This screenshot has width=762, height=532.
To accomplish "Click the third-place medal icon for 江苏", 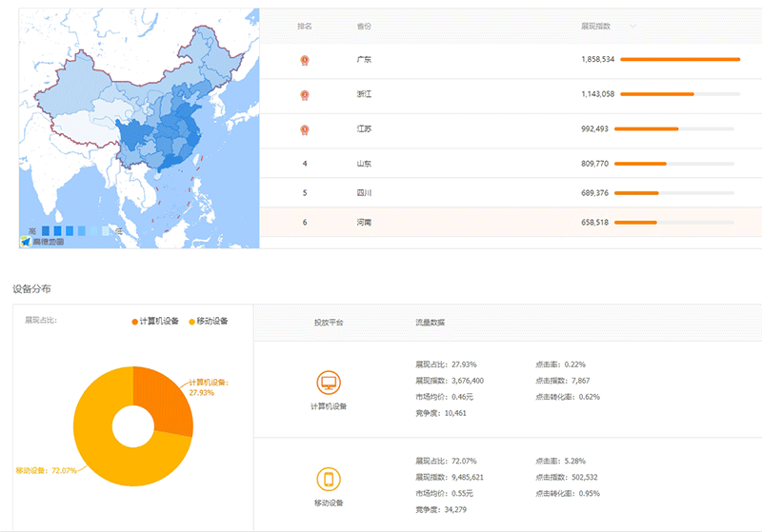I will (x=305, y=129).
